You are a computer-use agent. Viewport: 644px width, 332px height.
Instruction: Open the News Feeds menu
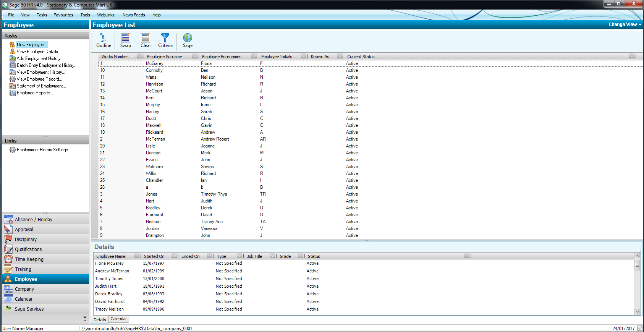coord(134,15)
